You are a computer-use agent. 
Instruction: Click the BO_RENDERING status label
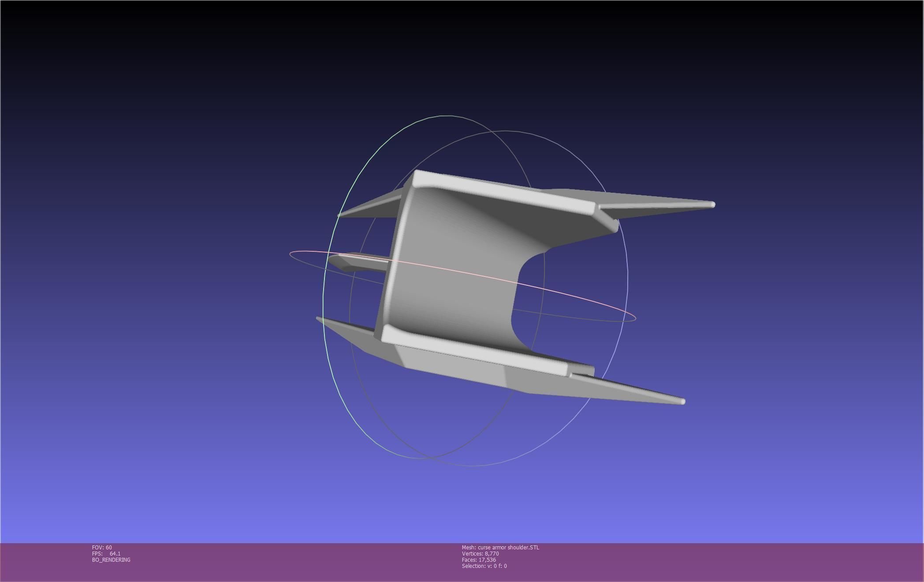pyautogui.click(x=111, y=560)
